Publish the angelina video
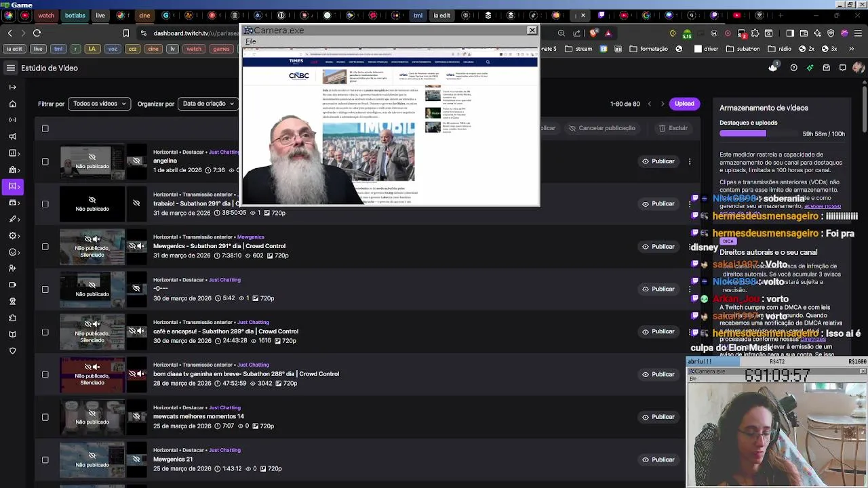This screenshot has height=488, width=868. pos(658,161)
